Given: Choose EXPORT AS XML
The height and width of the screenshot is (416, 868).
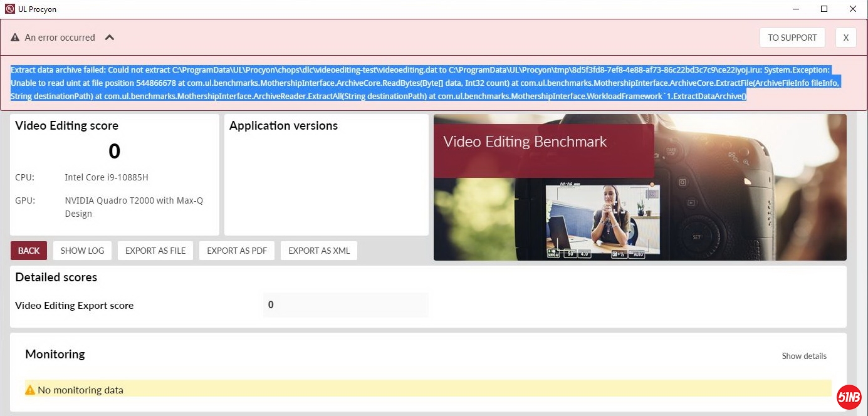Looking at the screenshot, I should coord(319,251).
